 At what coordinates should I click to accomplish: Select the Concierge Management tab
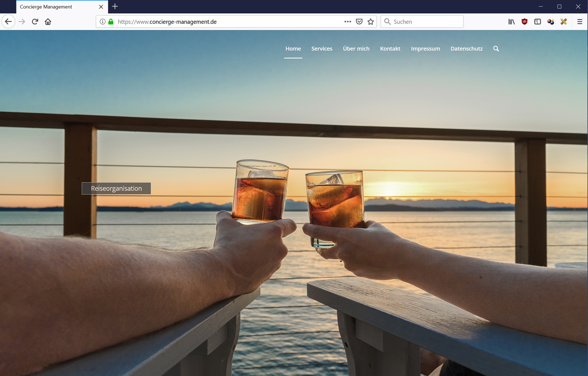[62, 7]
